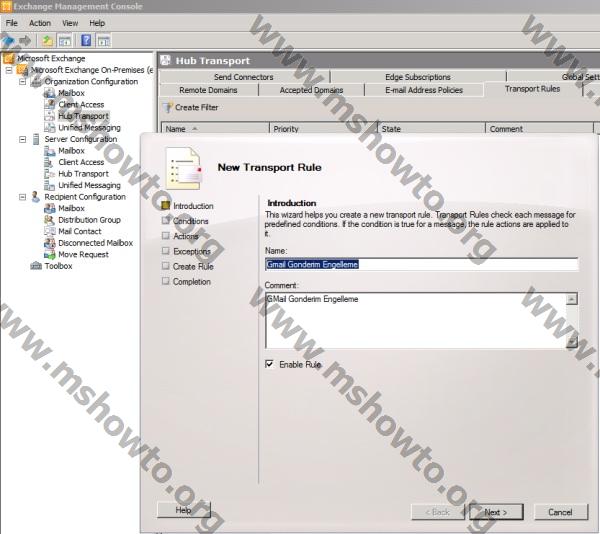Click Hub Transport icon under Server Configuration
This screenshot has width=600, height=534.
coord(49,174)
